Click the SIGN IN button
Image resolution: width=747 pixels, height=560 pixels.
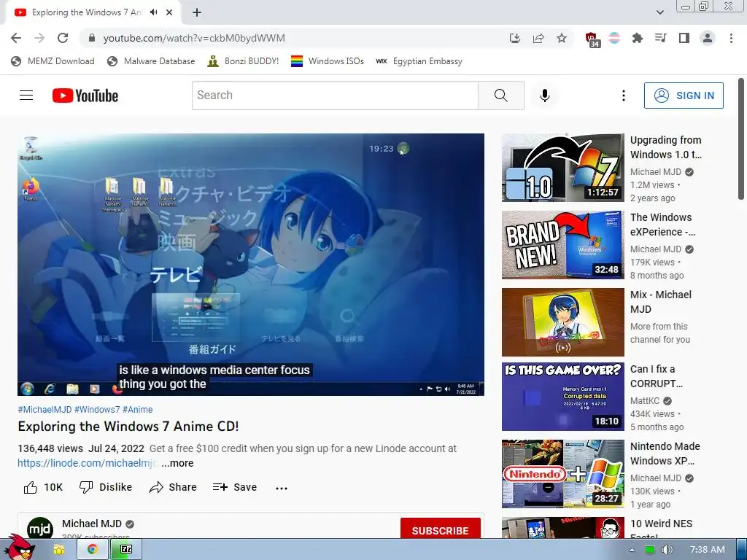click(x=684, y=96)
